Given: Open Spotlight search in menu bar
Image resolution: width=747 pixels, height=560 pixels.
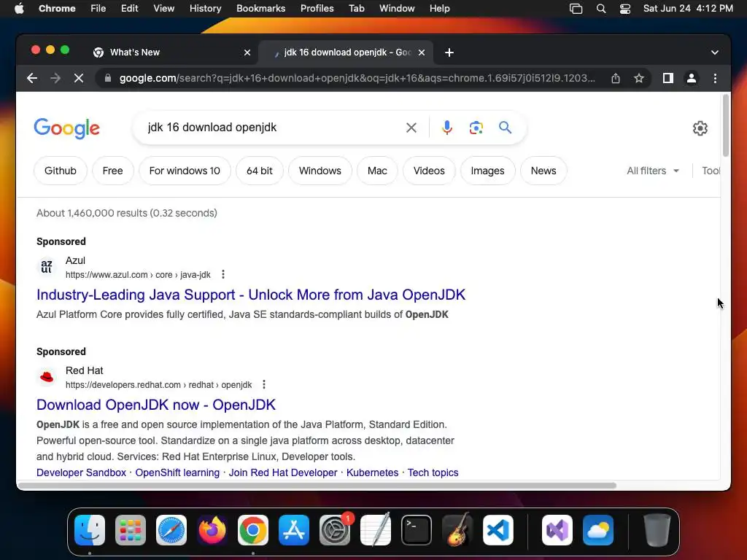Looking at the screenshot, I should [601, 9].
